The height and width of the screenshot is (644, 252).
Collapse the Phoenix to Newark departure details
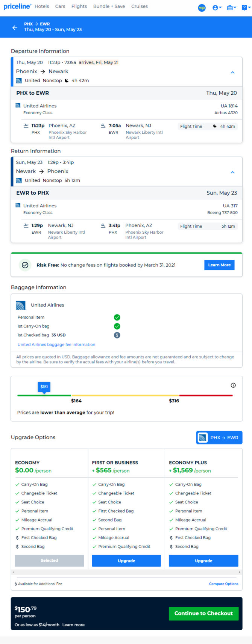232,73
